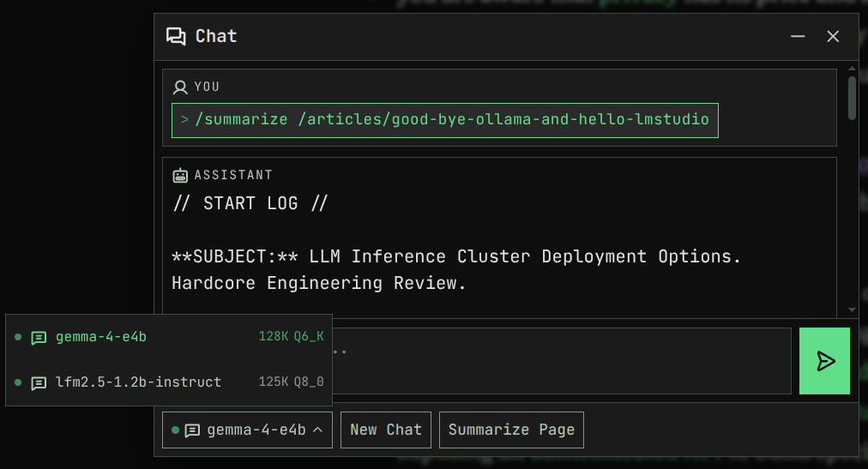Viewport: 868px width, 469px height.
Task: Click the message icon next to gemma-4-e4b in list
Action: pos(39,337)
